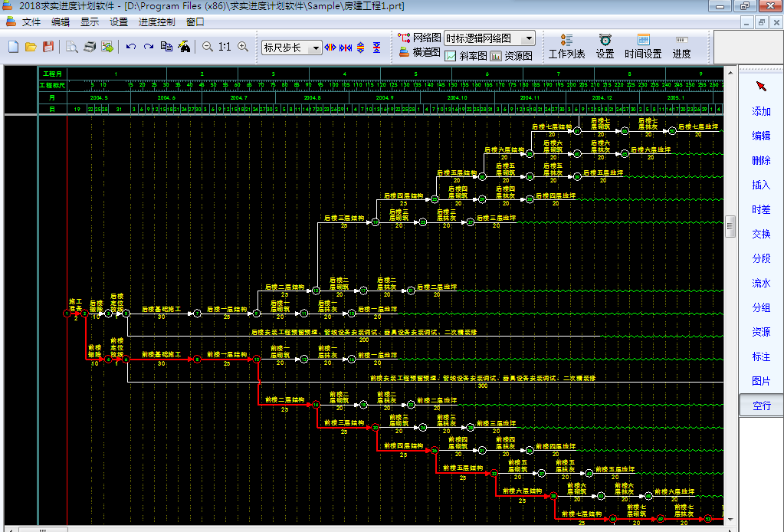
Task: Open the 设置 menu in the menu bar
Action: pos(119,22)
